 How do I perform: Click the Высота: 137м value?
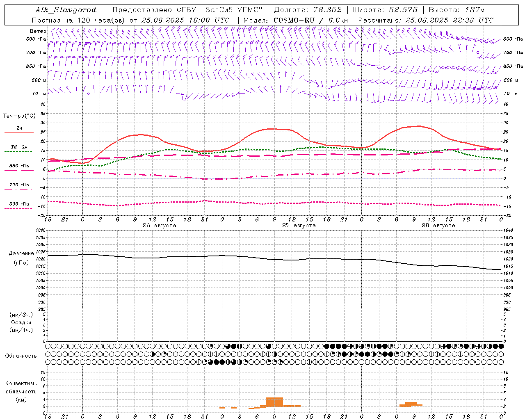(x=457, y=10)
